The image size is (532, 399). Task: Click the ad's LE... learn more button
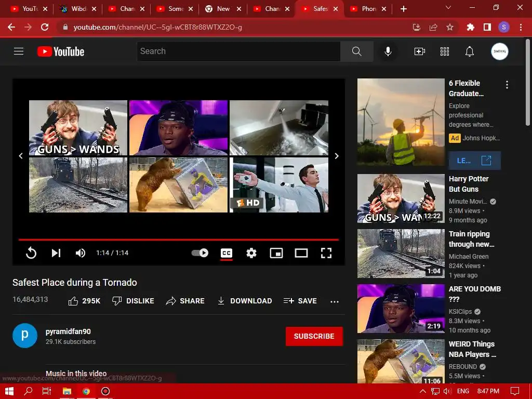pyautogui.click(x=475, y=161)
